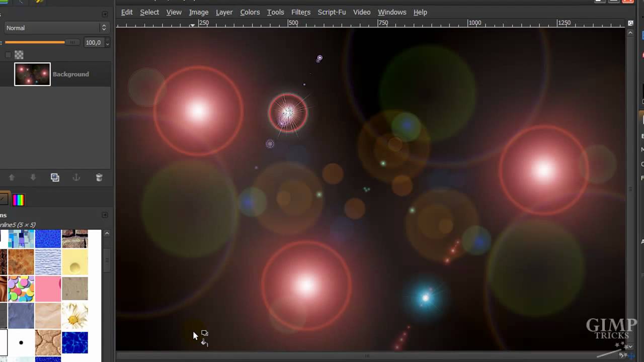644x362 pixels.
Task: Click the canvas vertical scrollbar down arrow
Action: [631, 347]
